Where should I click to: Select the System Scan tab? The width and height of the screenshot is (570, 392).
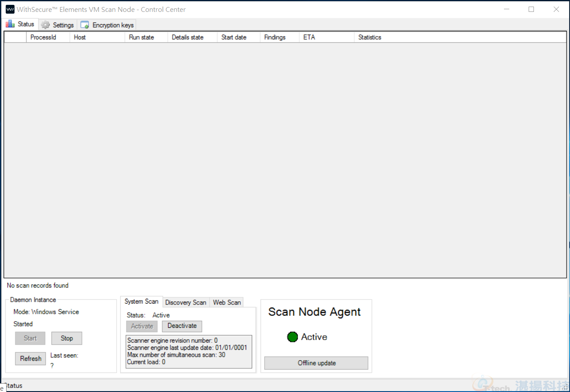tap(141, 301)
